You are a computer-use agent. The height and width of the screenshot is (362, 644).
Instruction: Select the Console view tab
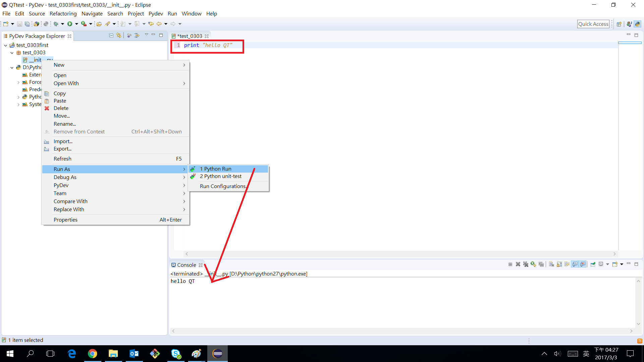coord(186,265)
